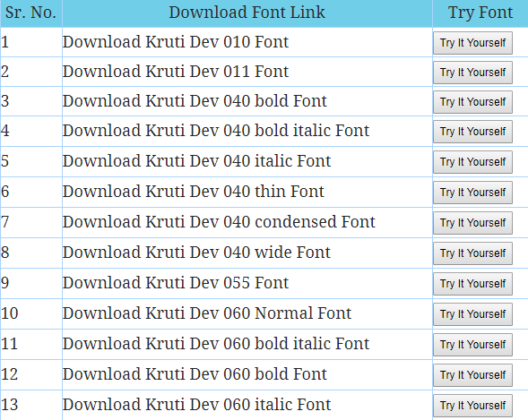The height and width of the screenshot is (420, 528).
Task: Click Try It Yourself for Kruti Dev 011
Action: [x=472, y=73]
